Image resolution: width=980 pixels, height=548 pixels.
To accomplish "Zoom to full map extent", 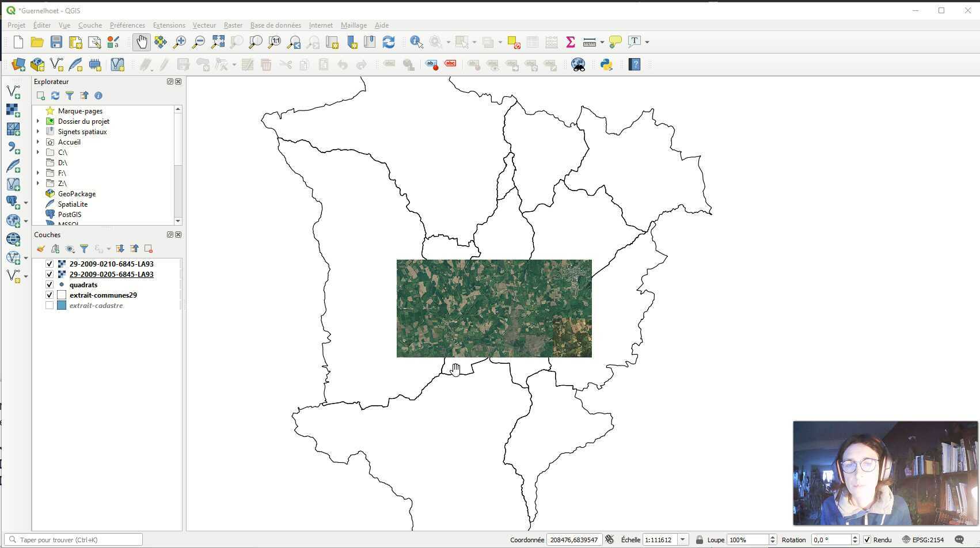I will click(x=218, y=41).
